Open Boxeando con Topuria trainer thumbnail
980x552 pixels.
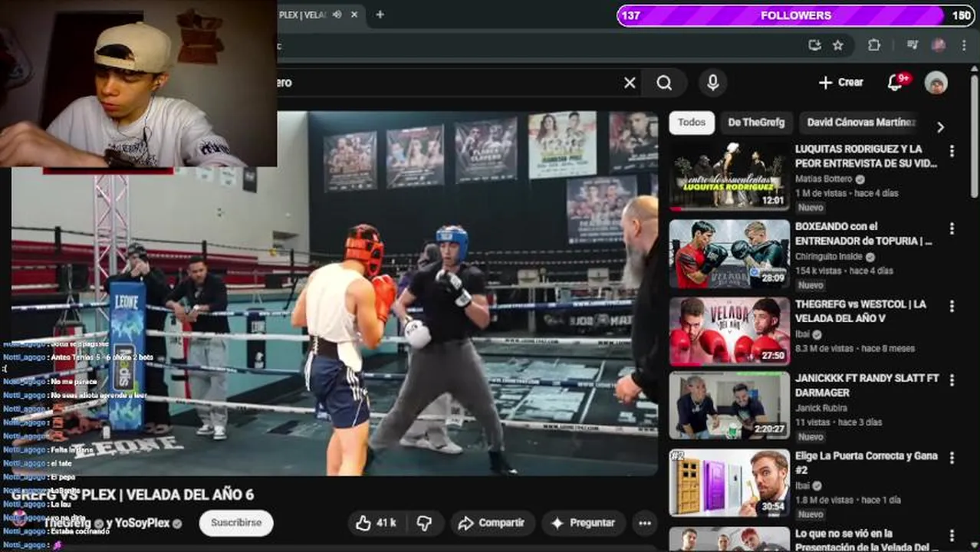click(729, 254)
